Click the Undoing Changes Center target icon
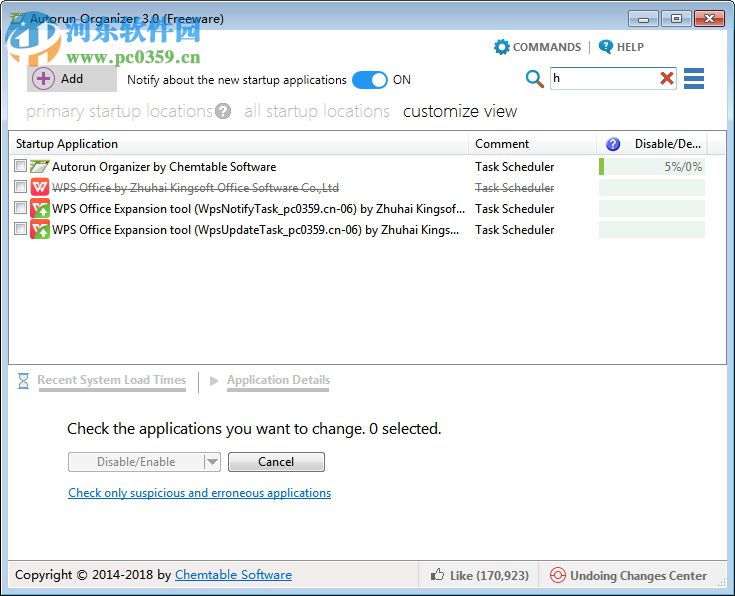 [x=557, y=575]
